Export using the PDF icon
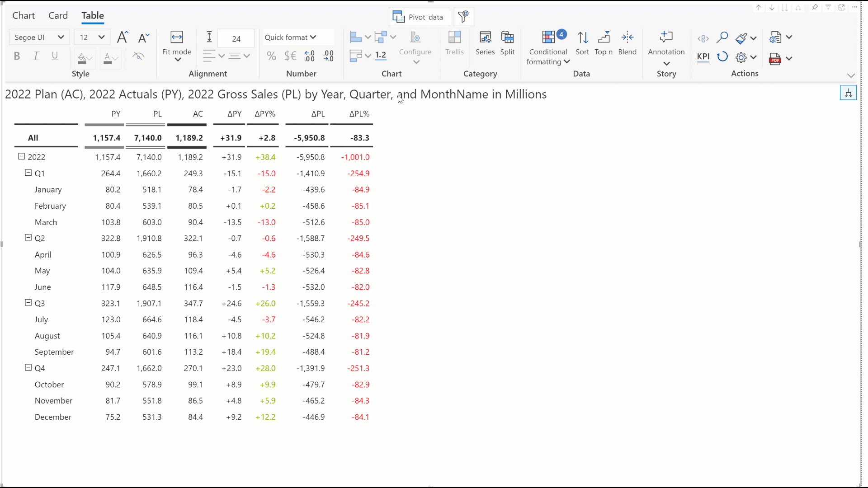The height and width of the screenshot is (488, 868). [x=775, y=59]
